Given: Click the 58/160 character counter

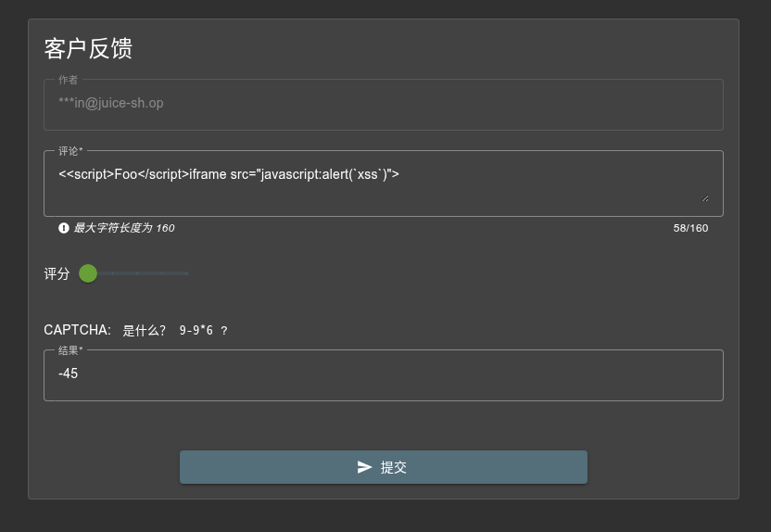Looking at the screenshot, I should tap(690, 228).
